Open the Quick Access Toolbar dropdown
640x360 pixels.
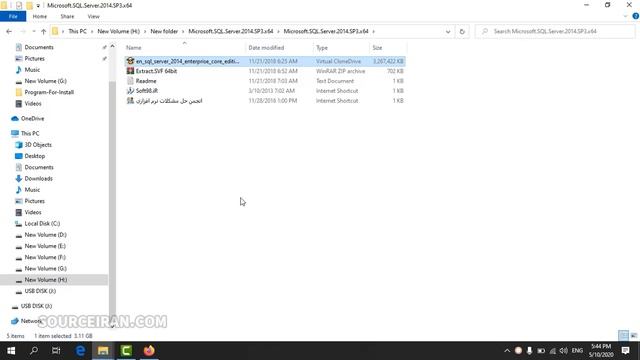(38, 5)
